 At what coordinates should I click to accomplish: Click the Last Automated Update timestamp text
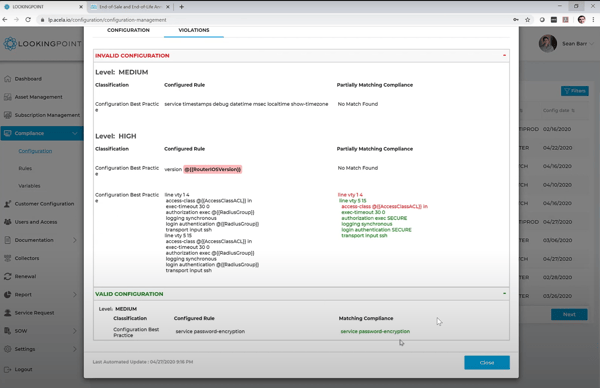click(143, 362)
